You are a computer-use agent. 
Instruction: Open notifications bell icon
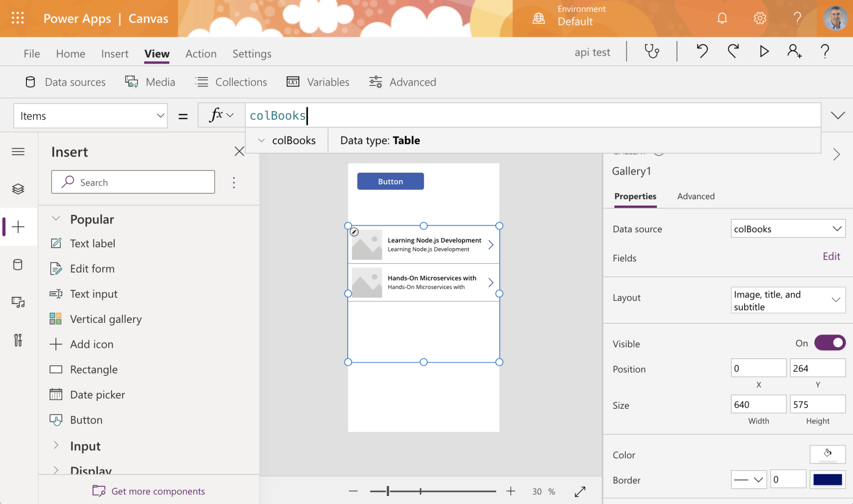[x=722, y=19]
